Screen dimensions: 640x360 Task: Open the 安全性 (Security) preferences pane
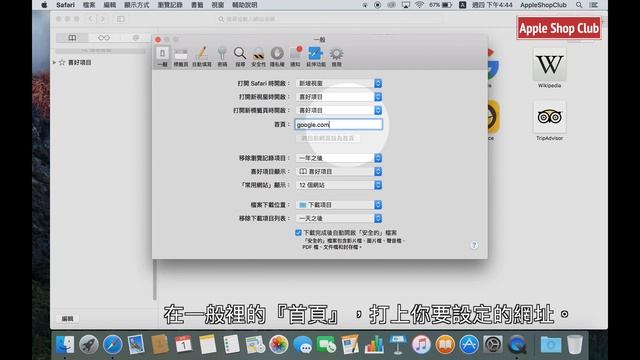pyautogui.click(x=258, y=57)
